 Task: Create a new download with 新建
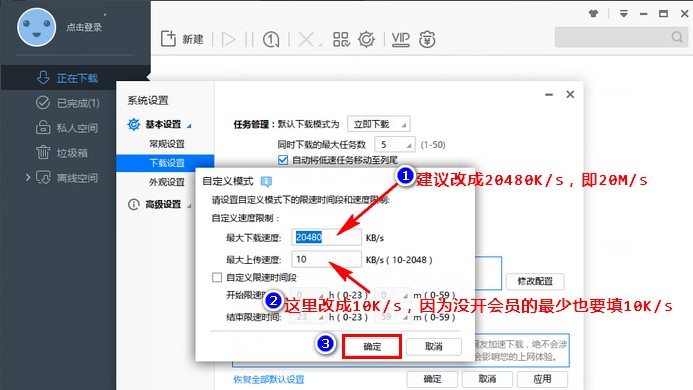tap(182, 39)
